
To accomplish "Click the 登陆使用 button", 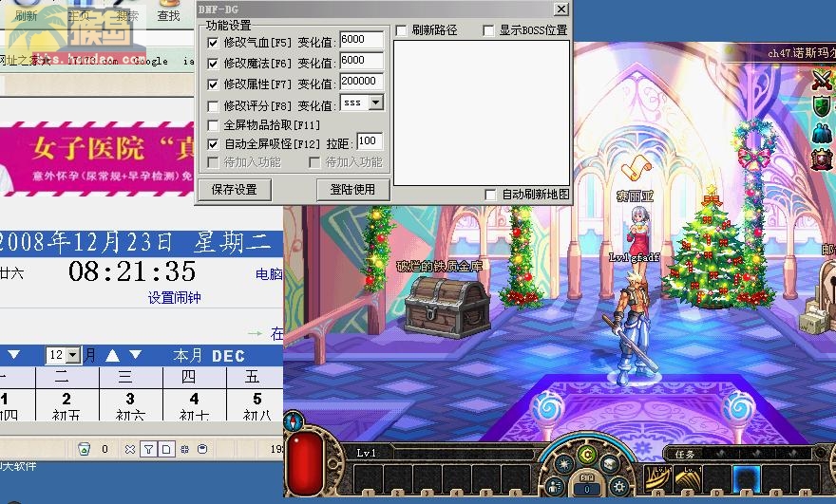I will click(x=352, y=190).
